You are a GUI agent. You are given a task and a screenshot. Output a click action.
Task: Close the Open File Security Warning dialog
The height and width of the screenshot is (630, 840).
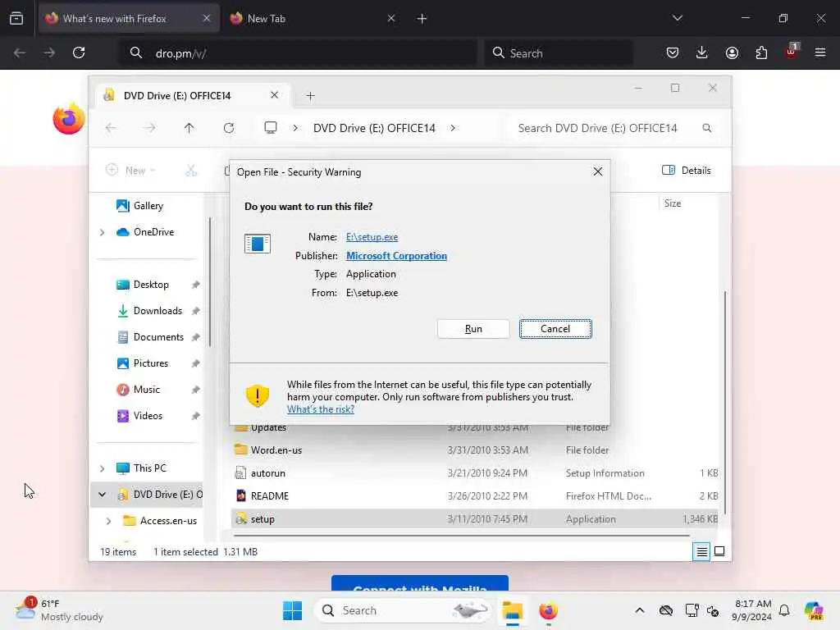(x=597, y=171)
